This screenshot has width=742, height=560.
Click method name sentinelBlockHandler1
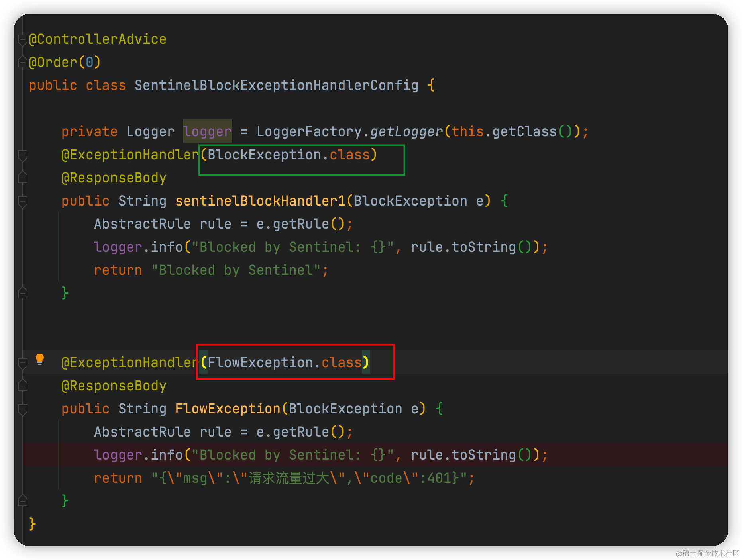point(260,201)
